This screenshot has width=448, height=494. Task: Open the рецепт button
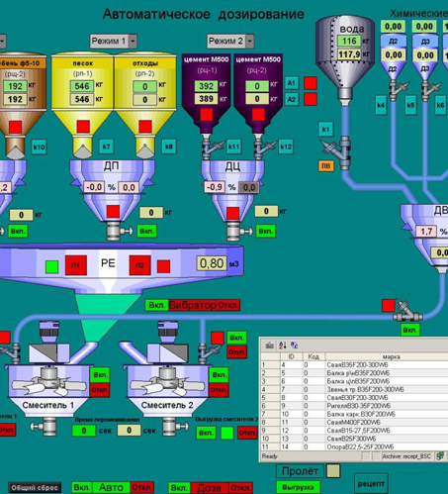point(371,484)
